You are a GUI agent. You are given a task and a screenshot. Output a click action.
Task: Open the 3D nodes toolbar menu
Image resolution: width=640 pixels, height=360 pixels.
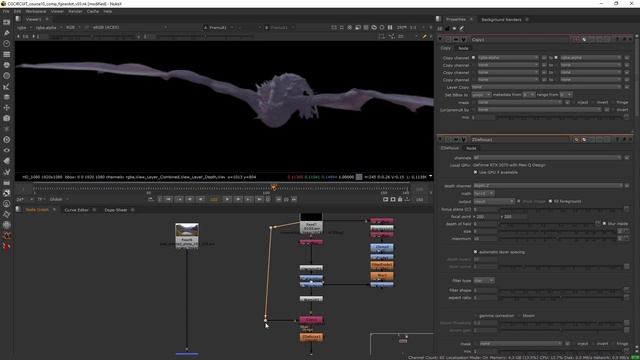[7, 118]
